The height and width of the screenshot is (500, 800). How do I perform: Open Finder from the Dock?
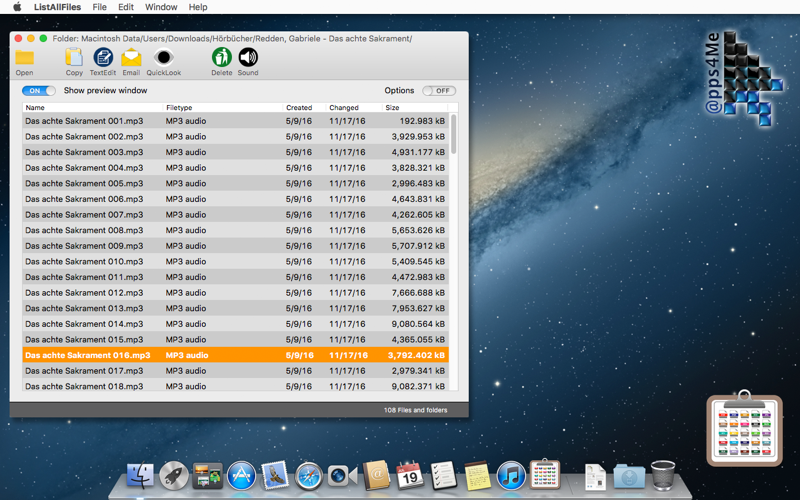tap(140, 476)
